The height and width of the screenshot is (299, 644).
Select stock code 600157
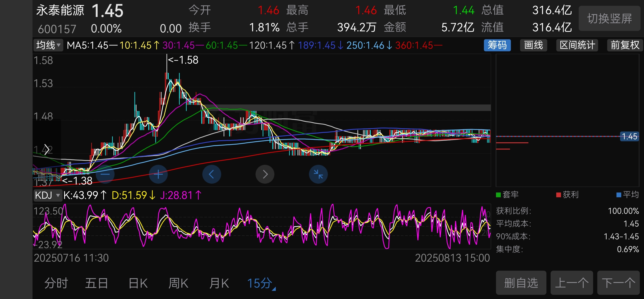(57, 29)
